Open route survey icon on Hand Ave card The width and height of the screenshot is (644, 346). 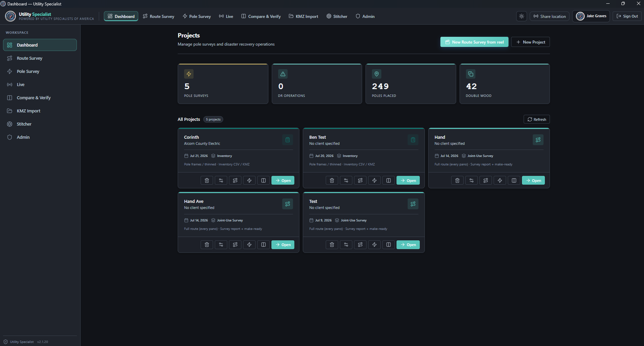click(x=235, y=245)
